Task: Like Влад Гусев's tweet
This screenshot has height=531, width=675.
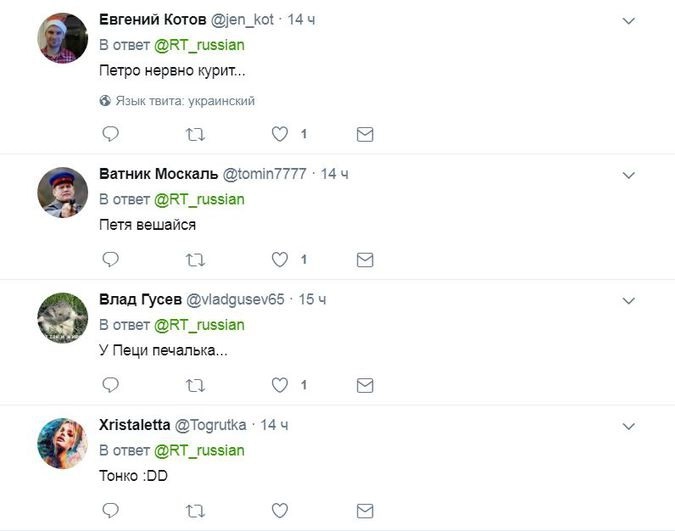Action: coord(281,385)
